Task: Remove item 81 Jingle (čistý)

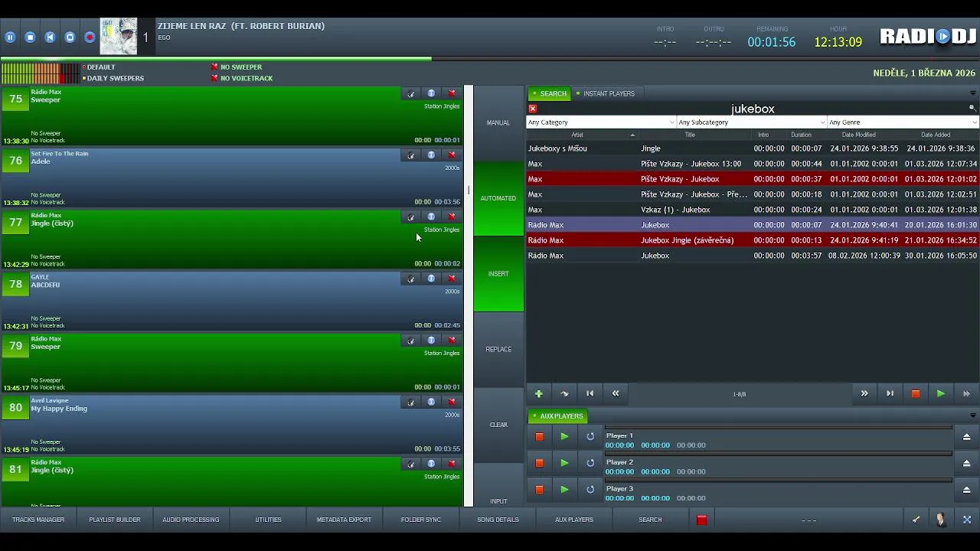Action: (x=452, y=464)
